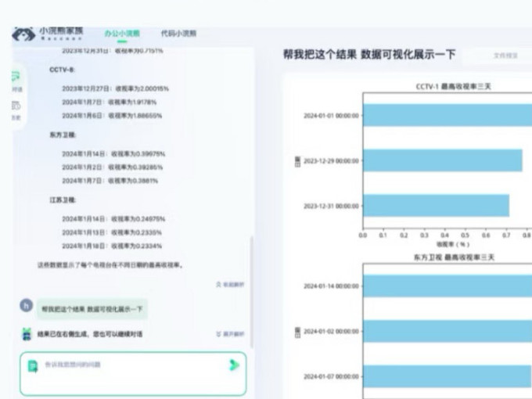The image size is (532, 399).
Task: Click the 2024-01-14 bar in 东方卫视 chart
Action: pos(448,286)
